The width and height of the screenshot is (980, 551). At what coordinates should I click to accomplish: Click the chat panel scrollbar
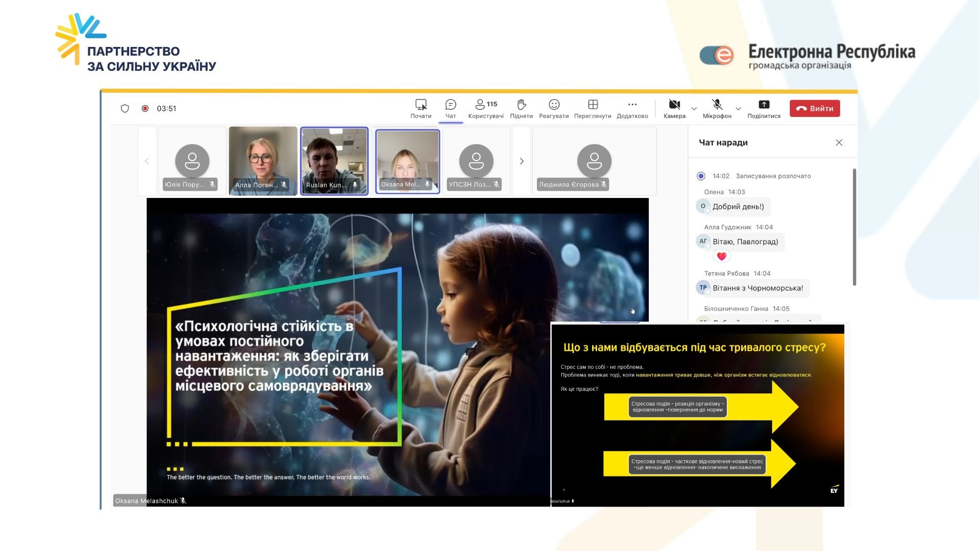click(x=854, y=227)
